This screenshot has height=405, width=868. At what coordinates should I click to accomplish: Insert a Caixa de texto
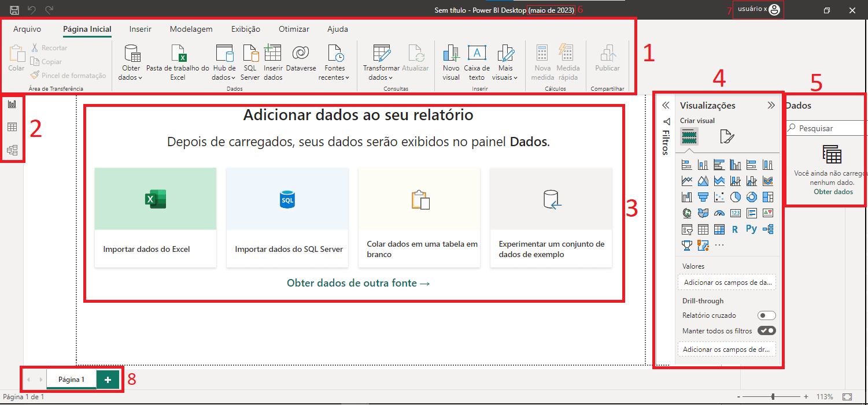[x=477, y=62]
